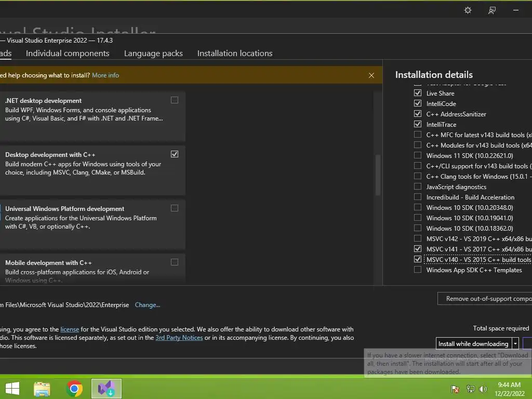The image size is (532, 399).
Task: Check Incredibuild - Build Acceleration
Action: tap(418, 197)
